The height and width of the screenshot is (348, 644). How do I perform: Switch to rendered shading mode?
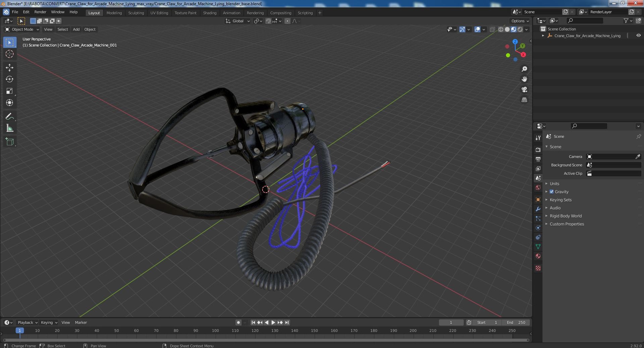tap(520, 30)
